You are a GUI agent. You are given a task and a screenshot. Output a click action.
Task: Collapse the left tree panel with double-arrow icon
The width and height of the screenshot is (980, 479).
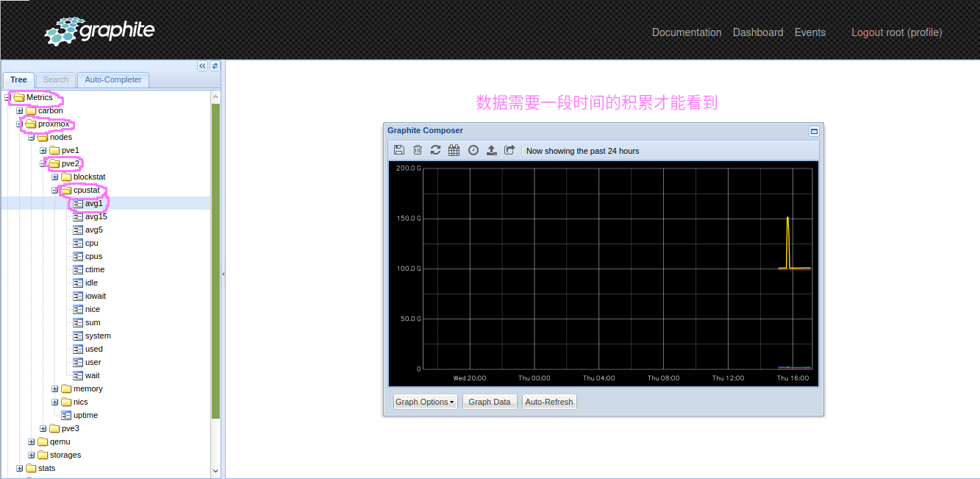(x=203, y=65)
